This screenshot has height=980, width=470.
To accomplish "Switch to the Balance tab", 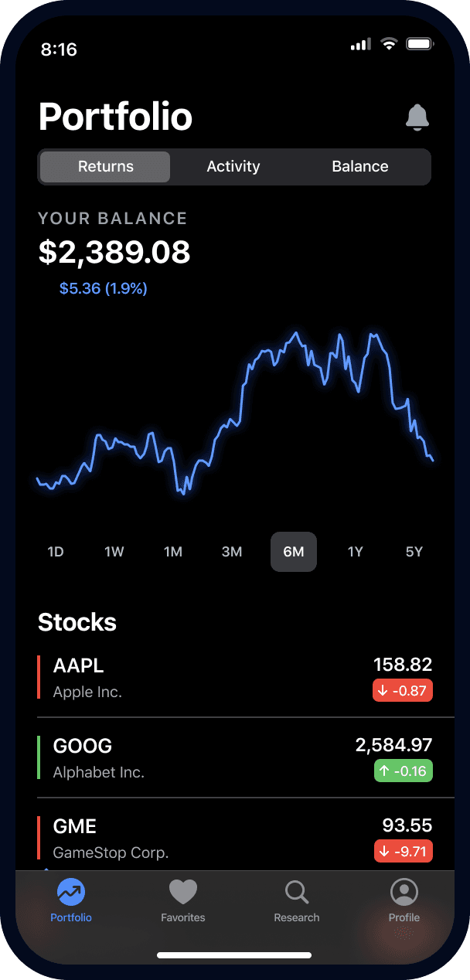I will (360, 166).
